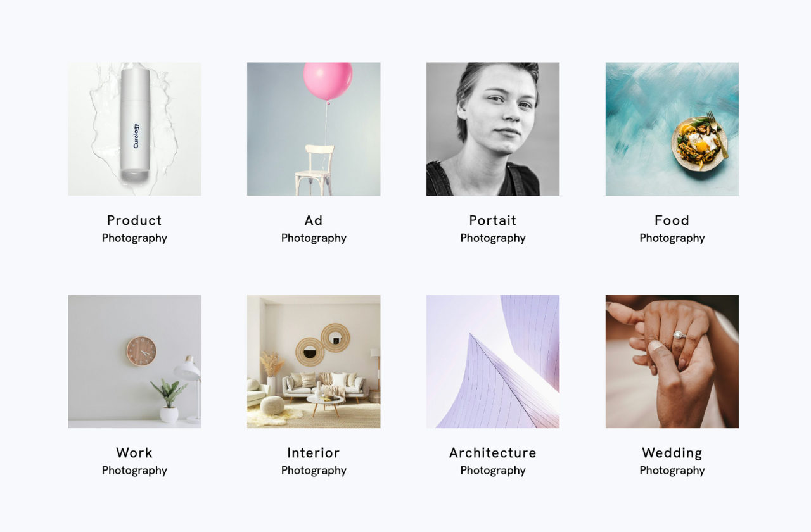Select the Food category heading

[672, 220]
